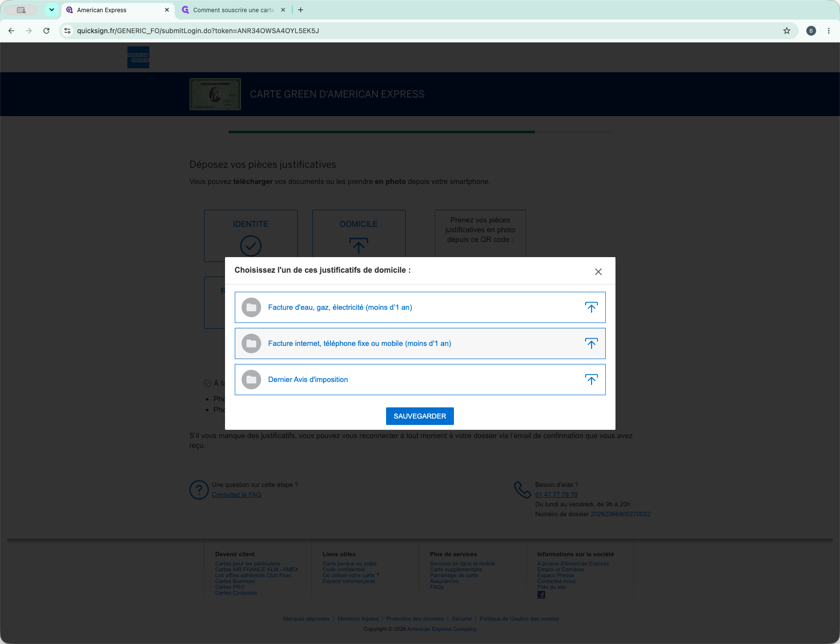Screen dimensions: 840x644
Task: Open Cartes Corporate footer link
Action: pos(236,593)
